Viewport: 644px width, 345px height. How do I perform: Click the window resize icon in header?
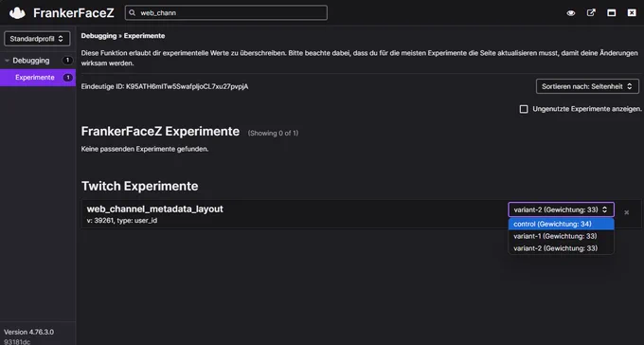[x=612, y=12]
